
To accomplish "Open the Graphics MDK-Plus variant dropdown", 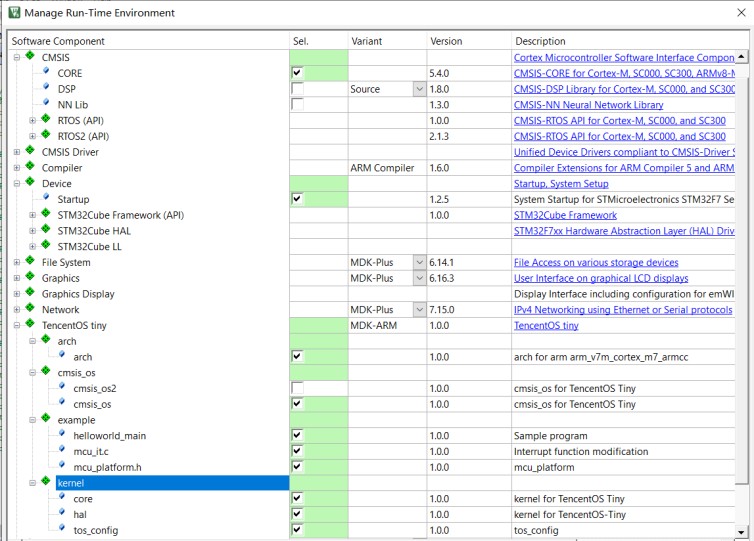I will click(419, 278).
